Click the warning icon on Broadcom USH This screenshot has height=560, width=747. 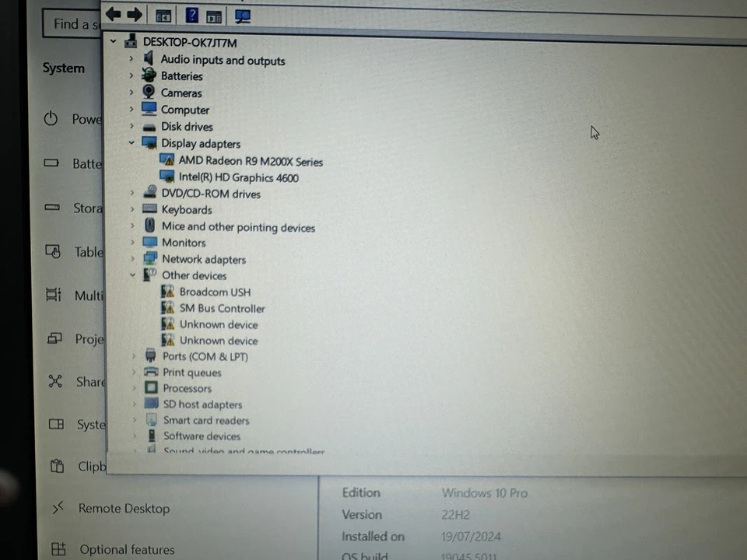pyautogui.click(x=167, y=291)
